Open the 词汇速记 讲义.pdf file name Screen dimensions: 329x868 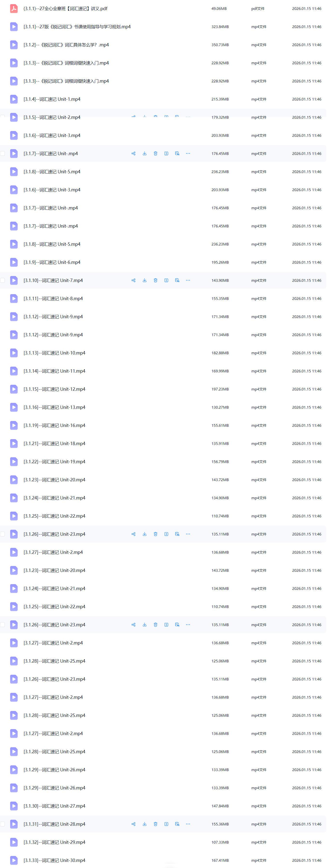pyautogui.click(x=65, y=8)
